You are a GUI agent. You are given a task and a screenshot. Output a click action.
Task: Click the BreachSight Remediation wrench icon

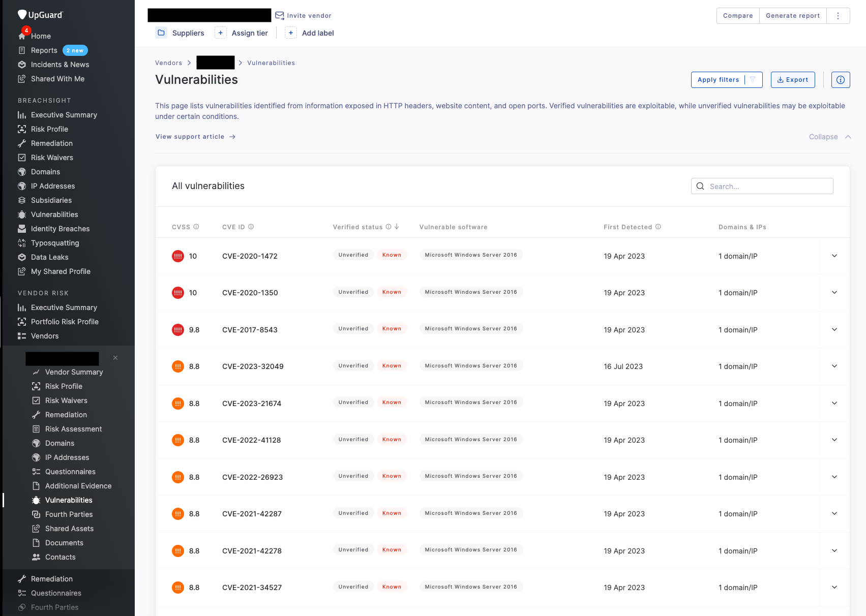[x=22, y=143]
